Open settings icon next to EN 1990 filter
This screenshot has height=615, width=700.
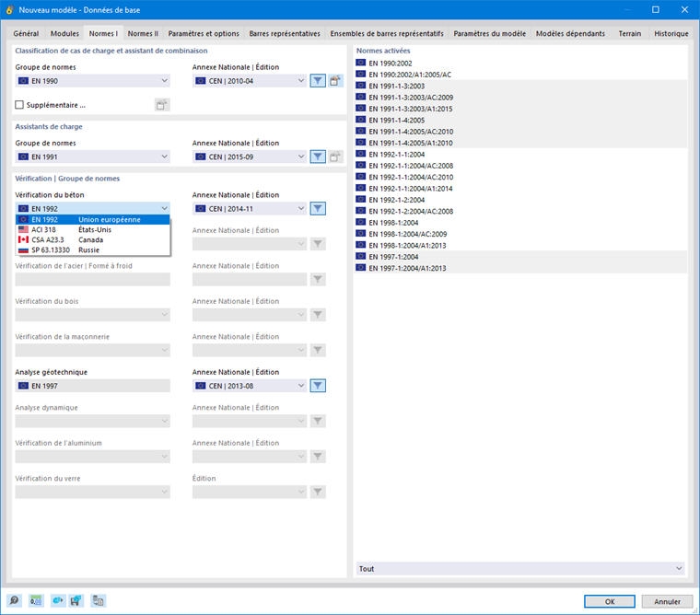[335, 81]
